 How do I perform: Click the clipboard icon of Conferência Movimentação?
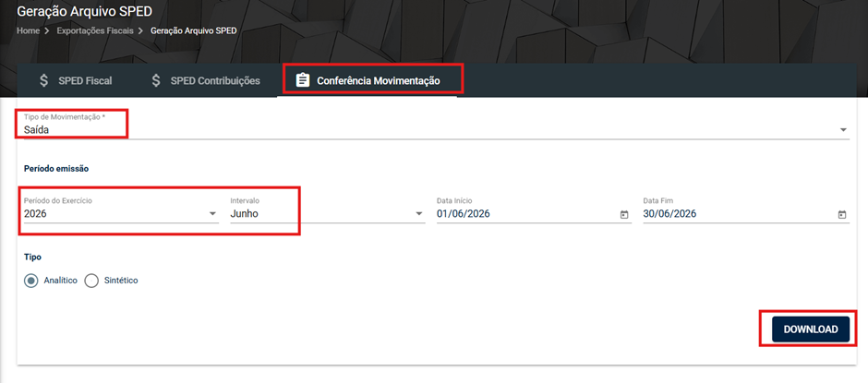[302, 81]
